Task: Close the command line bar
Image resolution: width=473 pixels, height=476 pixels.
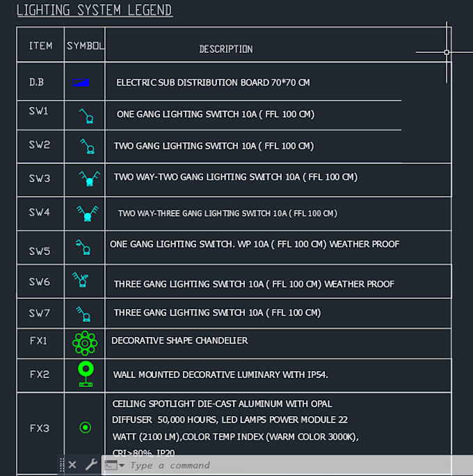Action: [72, 465]
